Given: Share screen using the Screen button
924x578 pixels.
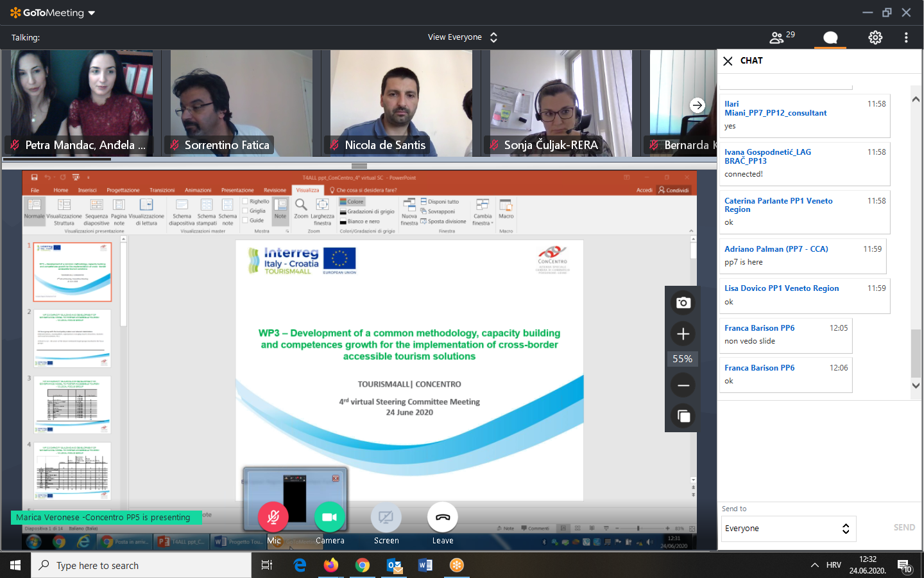Looking at the screenshot, I should coord(386,518).
